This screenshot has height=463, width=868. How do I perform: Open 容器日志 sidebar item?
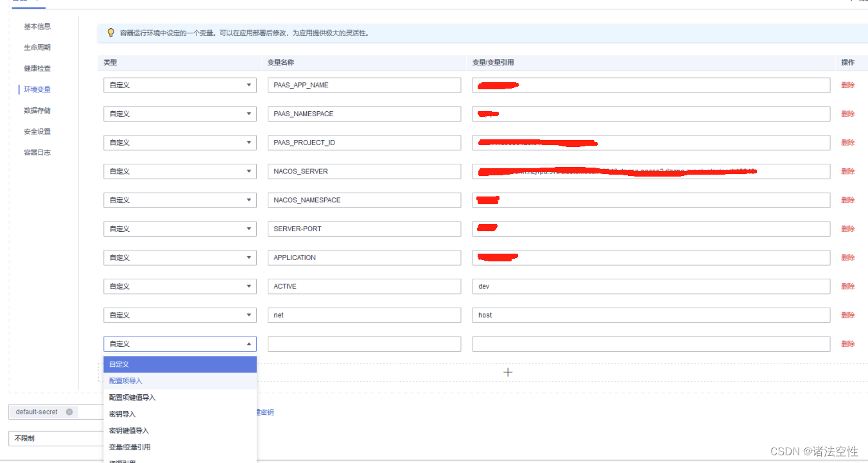(x=37, y=152)
